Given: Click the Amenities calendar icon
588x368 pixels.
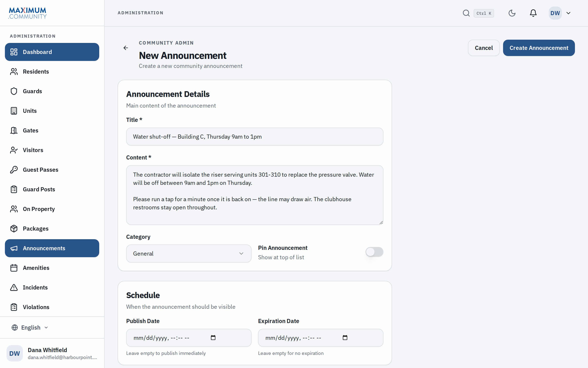Looking at the screenshot, I should [x=14, y=268].
